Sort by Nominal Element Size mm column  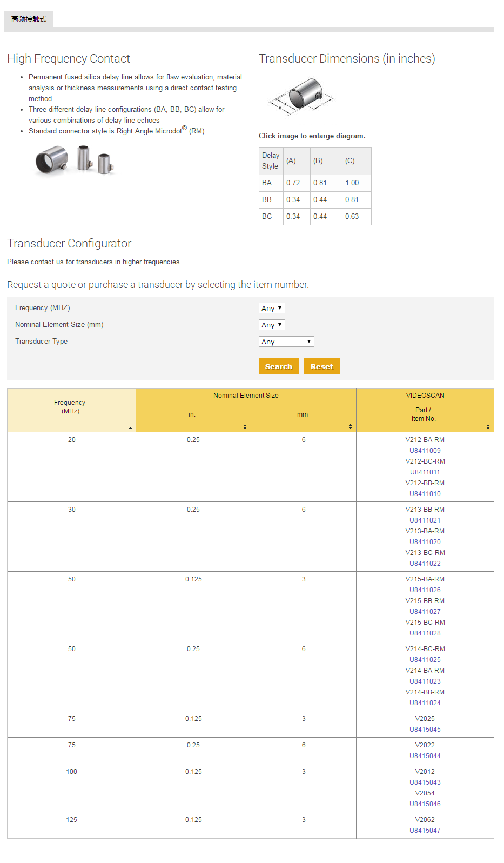click(350, 426)
